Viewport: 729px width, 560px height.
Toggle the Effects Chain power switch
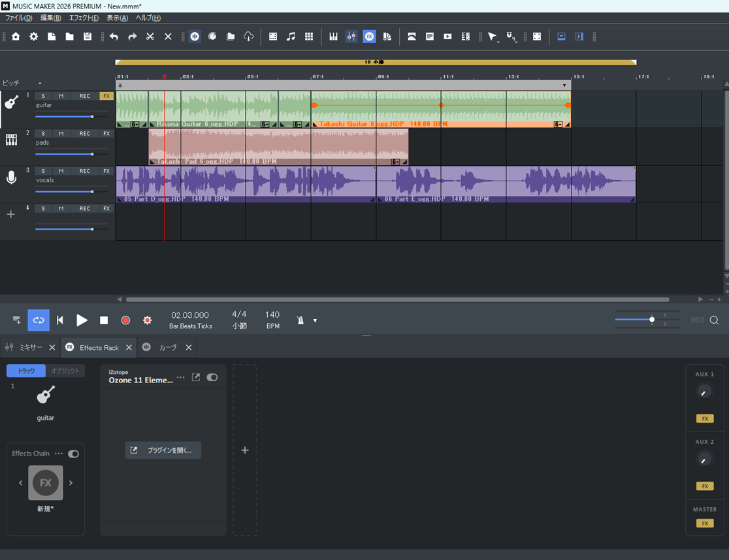73,454
